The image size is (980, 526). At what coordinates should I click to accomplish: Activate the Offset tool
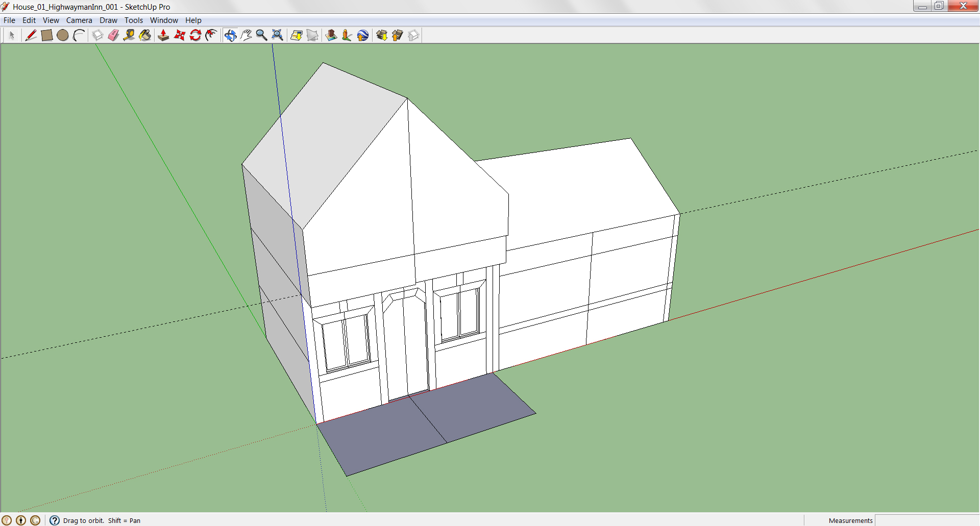211,35
